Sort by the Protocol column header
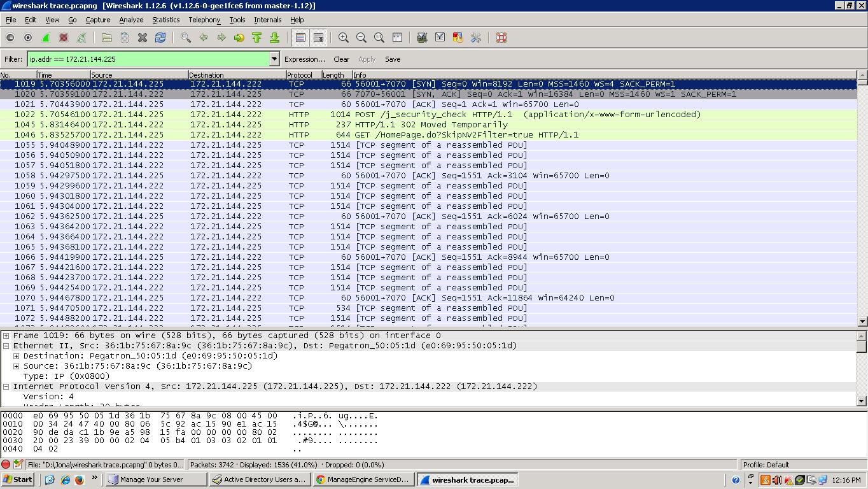This screenshot has height=489, width=868. pos(304,75)
